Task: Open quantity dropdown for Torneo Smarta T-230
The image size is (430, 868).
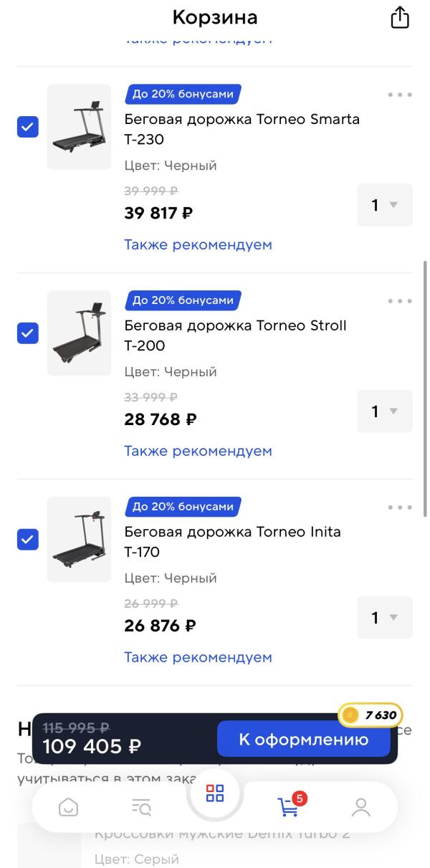Action: tap(384, 205)
